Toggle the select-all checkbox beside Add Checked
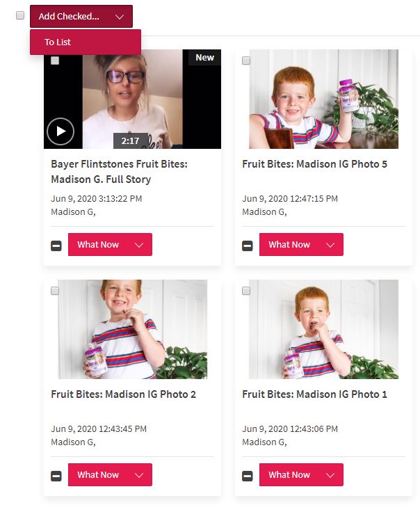Image resolution: width=420 pixels, height=505 pixels. [x=20, y=15]
